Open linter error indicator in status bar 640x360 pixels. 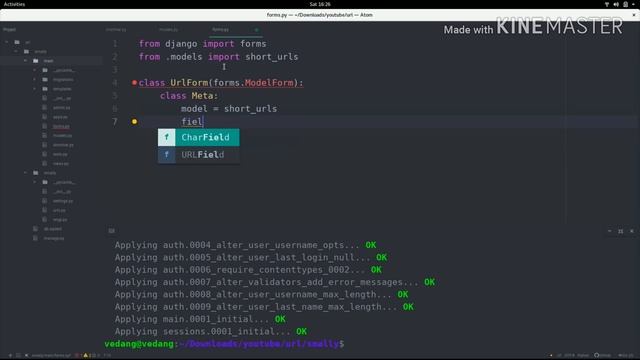click(x=79, y=356)
